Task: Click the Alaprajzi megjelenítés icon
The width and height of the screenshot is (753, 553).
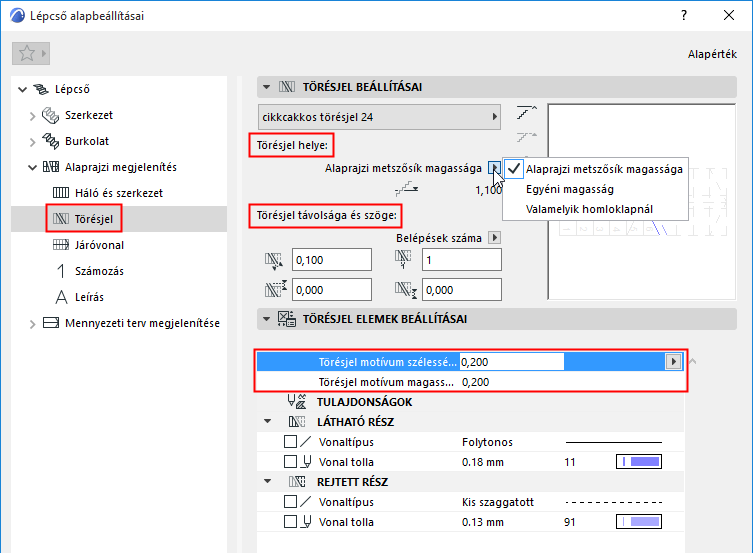Action: 51,167
